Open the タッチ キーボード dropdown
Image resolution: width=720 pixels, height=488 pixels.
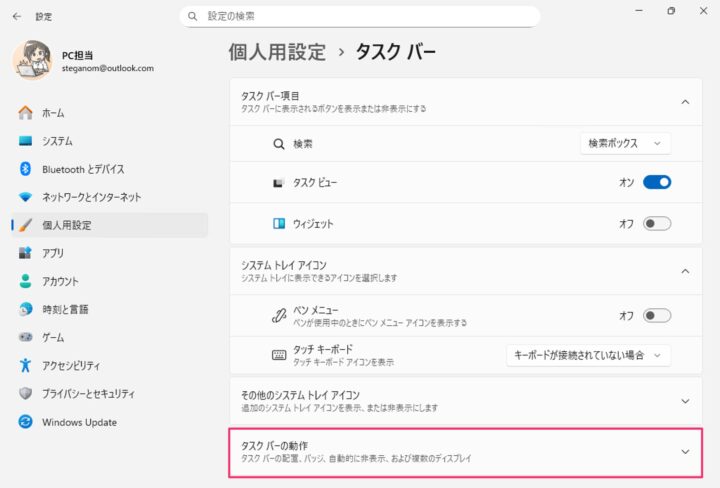tap(588, 355)
